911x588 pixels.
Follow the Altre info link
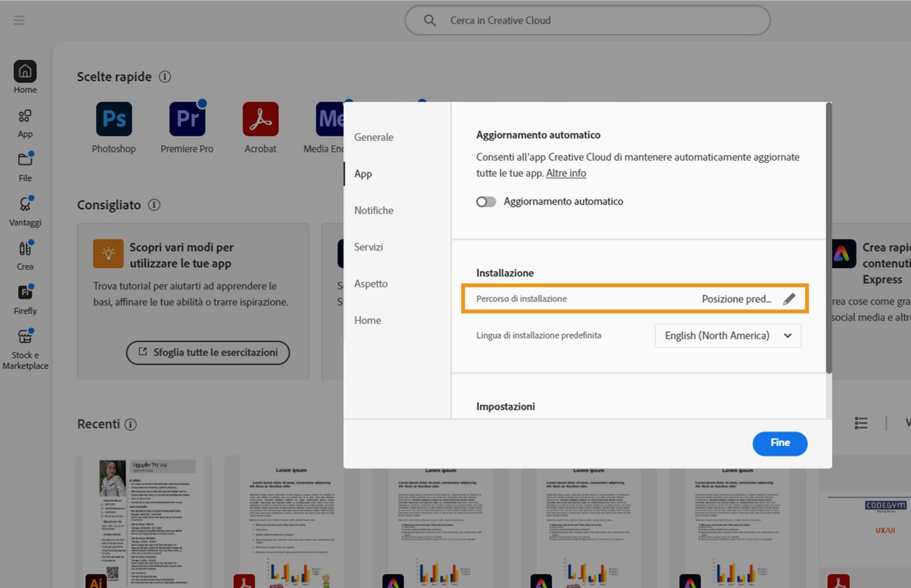[566, 174]
